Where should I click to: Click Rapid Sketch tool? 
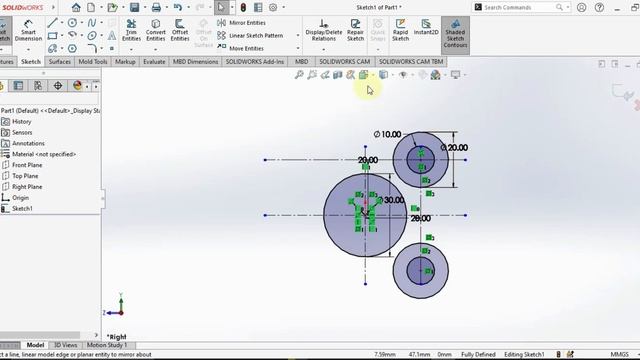tap(400, 30)
